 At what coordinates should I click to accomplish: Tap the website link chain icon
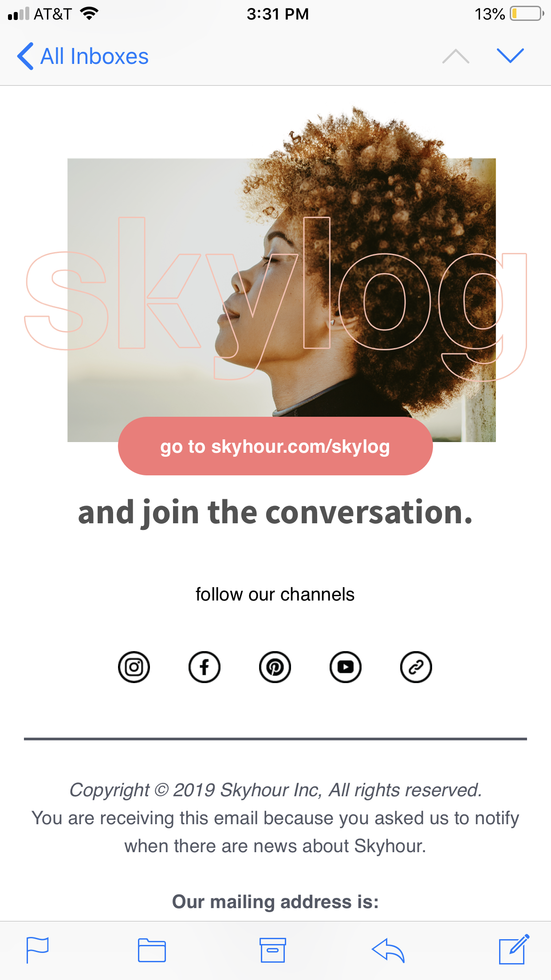[416, 667]
